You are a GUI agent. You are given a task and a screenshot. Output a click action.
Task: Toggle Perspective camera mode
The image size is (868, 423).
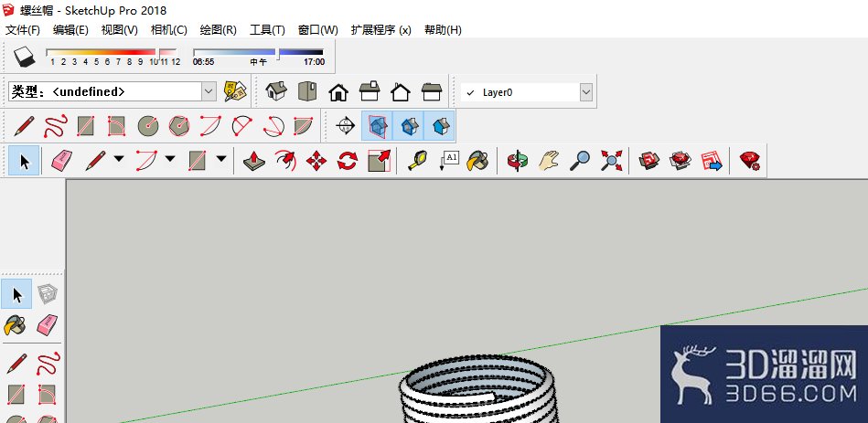pos(377,125)
